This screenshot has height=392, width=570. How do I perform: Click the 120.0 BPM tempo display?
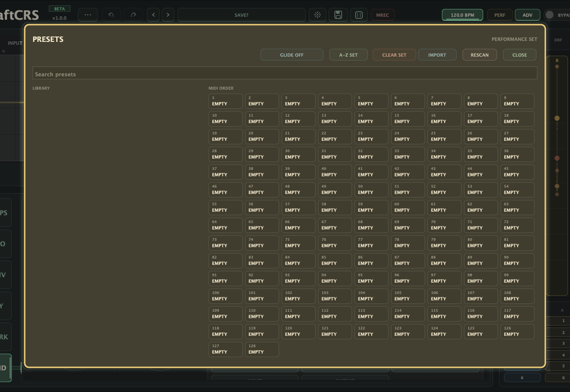[463, 15]
